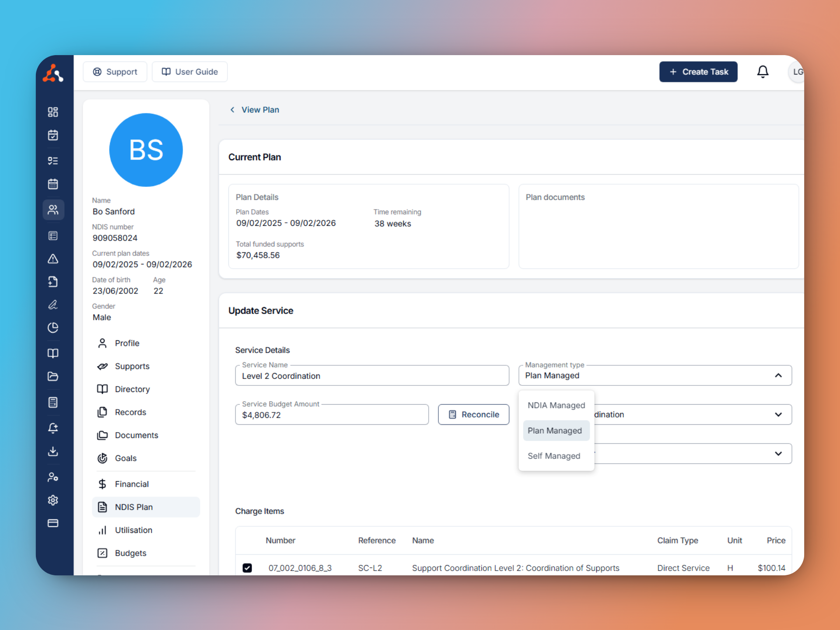Open the Utilisation tab
840x630 pixels.
[x=133, y=530]
